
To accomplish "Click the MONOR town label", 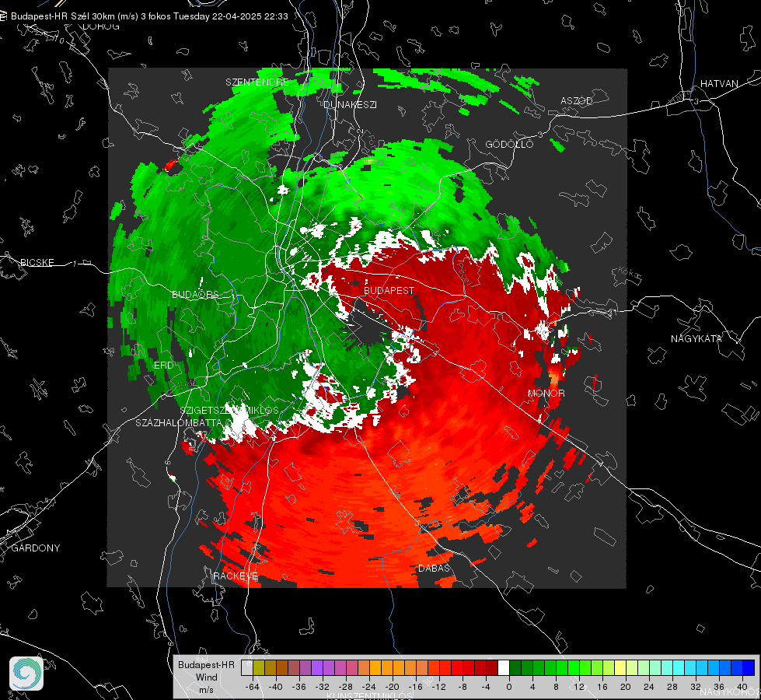I will click(x=546, y=393).
